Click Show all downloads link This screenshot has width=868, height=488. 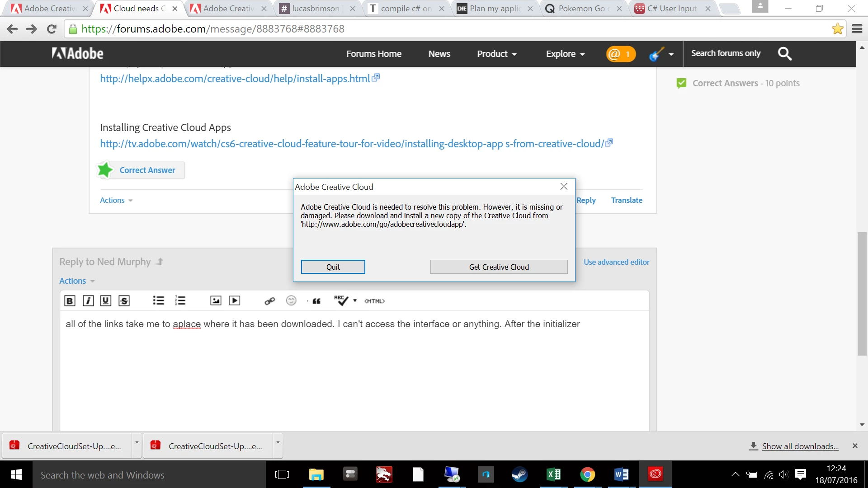click(x=800, y=446)
